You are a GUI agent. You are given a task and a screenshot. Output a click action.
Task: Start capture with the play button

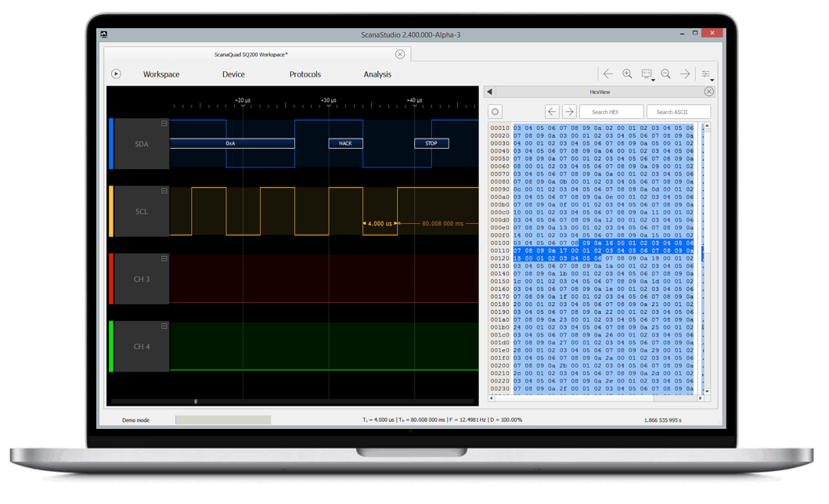(x=115, y=74)
